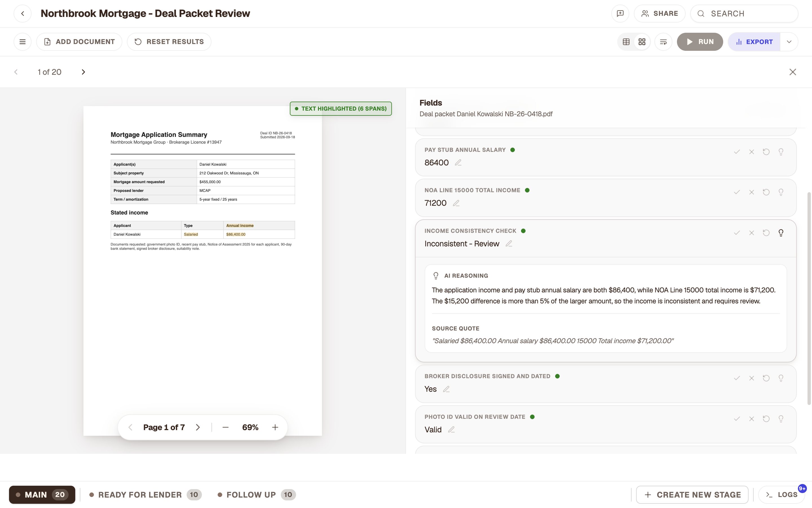812x508 pixels.
Task: Open Follow Up stage tab
Action: pos(257,494)
